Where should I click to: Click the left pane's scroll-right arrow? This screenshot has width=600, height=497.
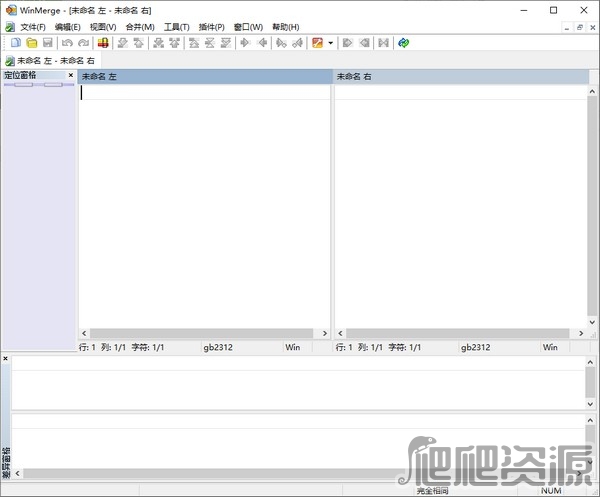tap(324, 333)
